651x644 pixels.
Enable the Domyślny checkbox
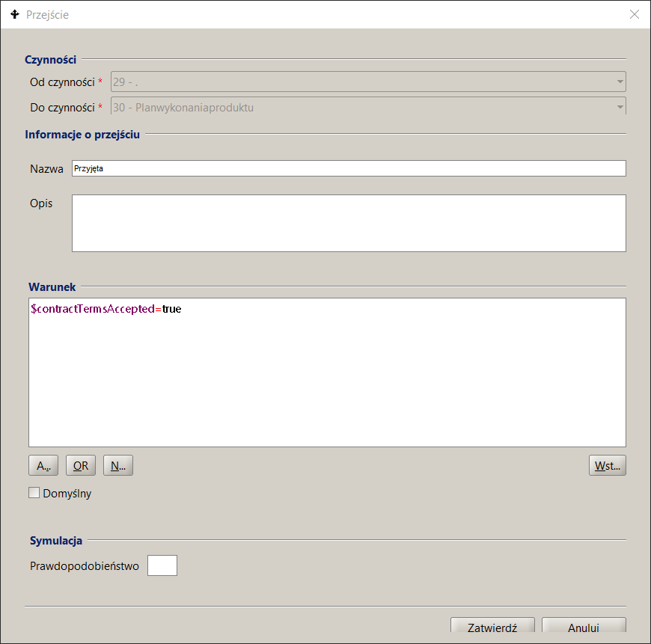tap(34, 493)
